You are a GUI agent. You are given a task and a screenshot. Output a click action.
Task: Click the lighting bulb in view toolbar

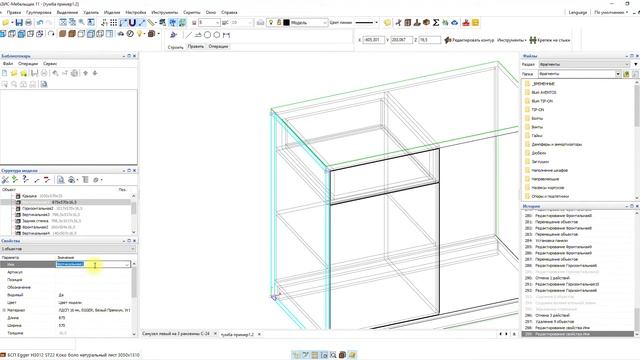pyautogui.click(x=140, y=34)
